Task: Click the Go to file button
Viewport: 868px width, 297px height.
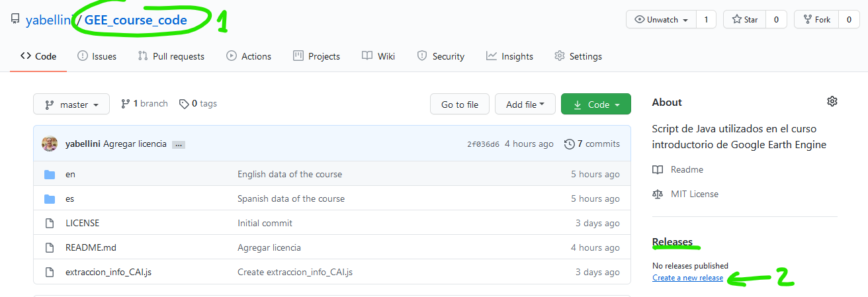Action: click(x=460, y=105)
